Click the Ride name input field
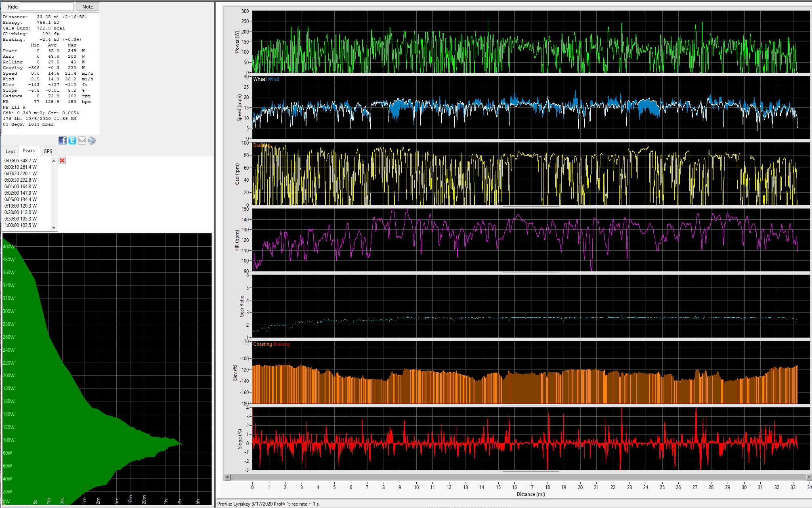Viewport: 812px width, 508px height. 47,7
